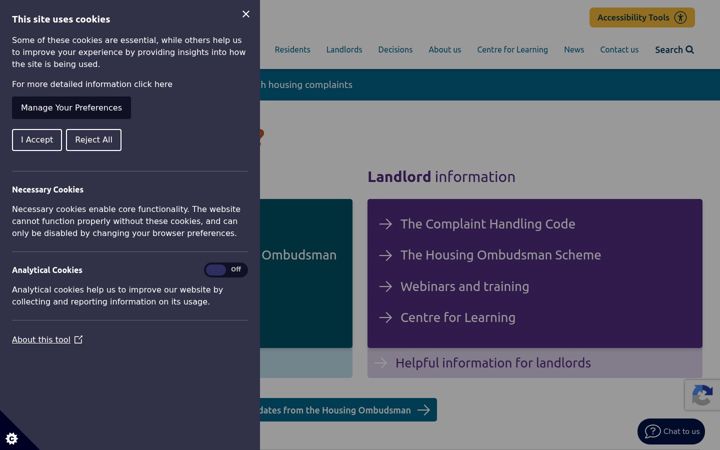Image resolution: width=720 pixels, height=450 pixels.
Task: Click the Chat to us speech bubble icon
Action: point(652,431)
